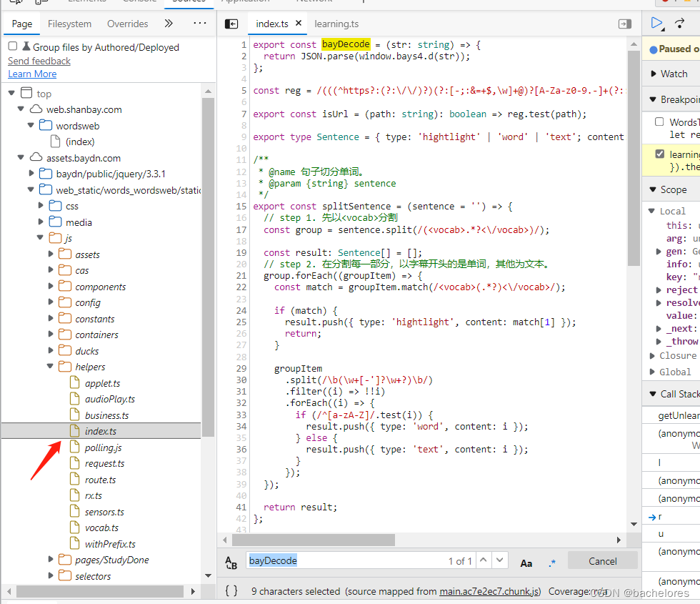Close the index.ts editor tab
This screenshot has height=604, width=700.
click(299, 23)
